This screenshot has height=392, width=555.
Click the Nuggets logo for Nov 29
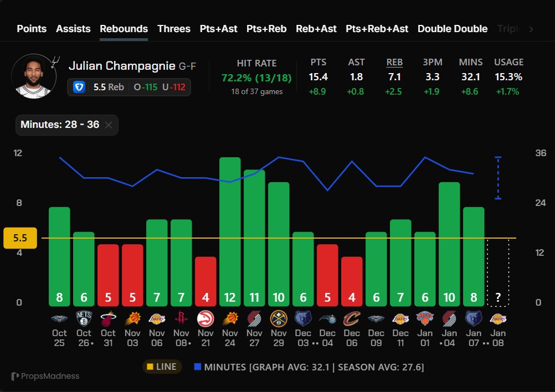[x=279, y=319]
